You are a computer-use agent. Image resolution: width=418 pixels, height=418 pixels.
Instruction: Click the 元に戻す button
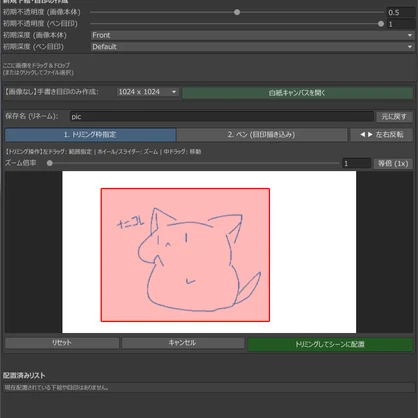(395, 117)
